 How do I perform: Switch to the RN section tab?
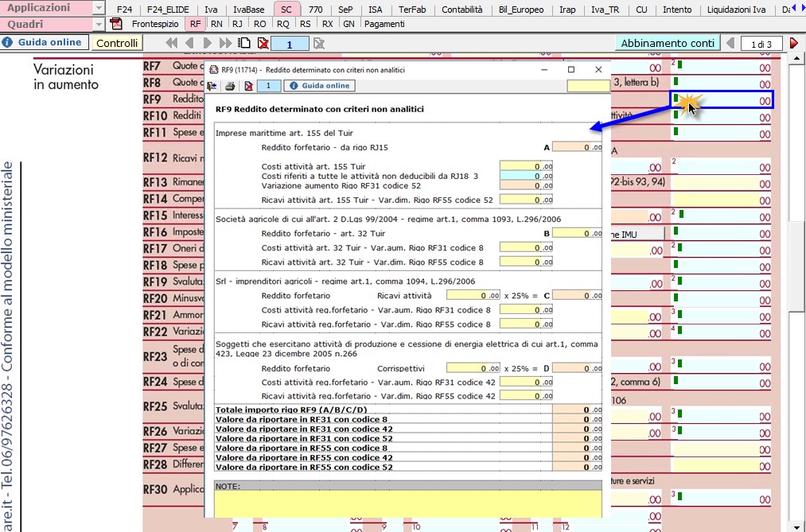point(216,24)
